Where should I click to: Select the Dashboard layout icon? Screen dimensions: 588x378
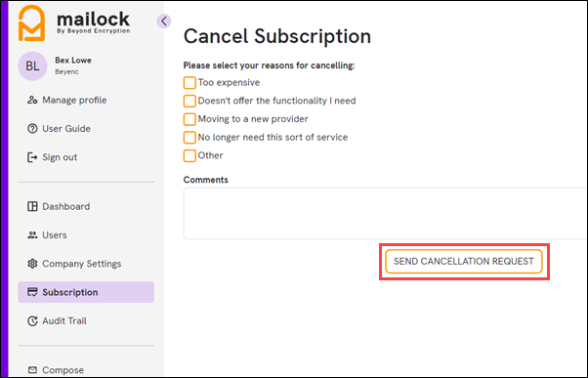(x=32, y=206)
